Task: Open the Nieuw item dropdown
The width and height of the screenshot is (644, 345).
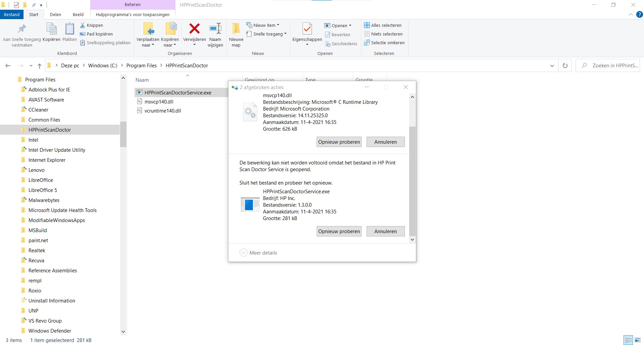Action: [x=263, y=25]
